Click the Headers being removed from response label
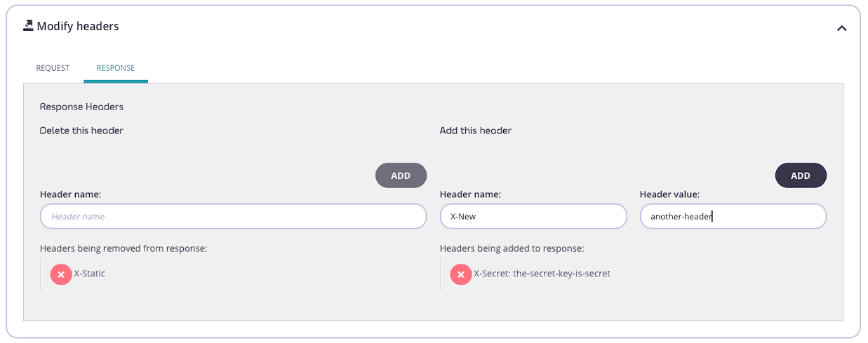This screenshot has width=868, height=343. tap(123, 248)
